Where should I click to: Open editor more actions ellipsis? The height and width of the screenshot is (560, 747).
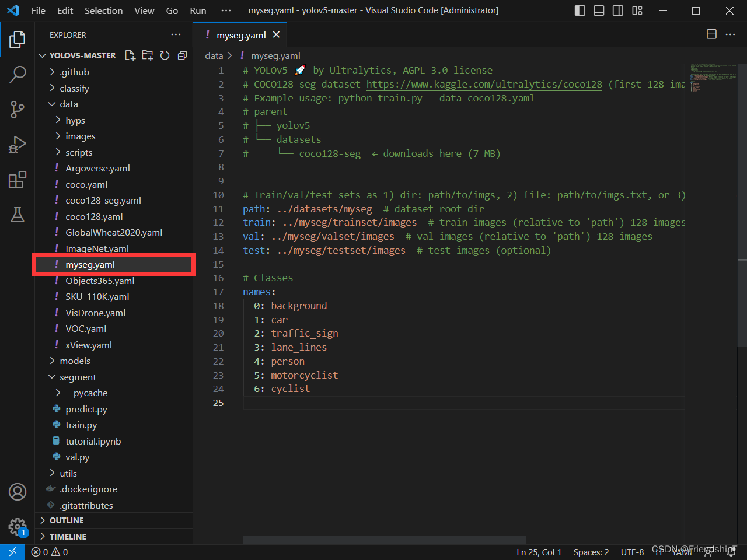point(730,34)
